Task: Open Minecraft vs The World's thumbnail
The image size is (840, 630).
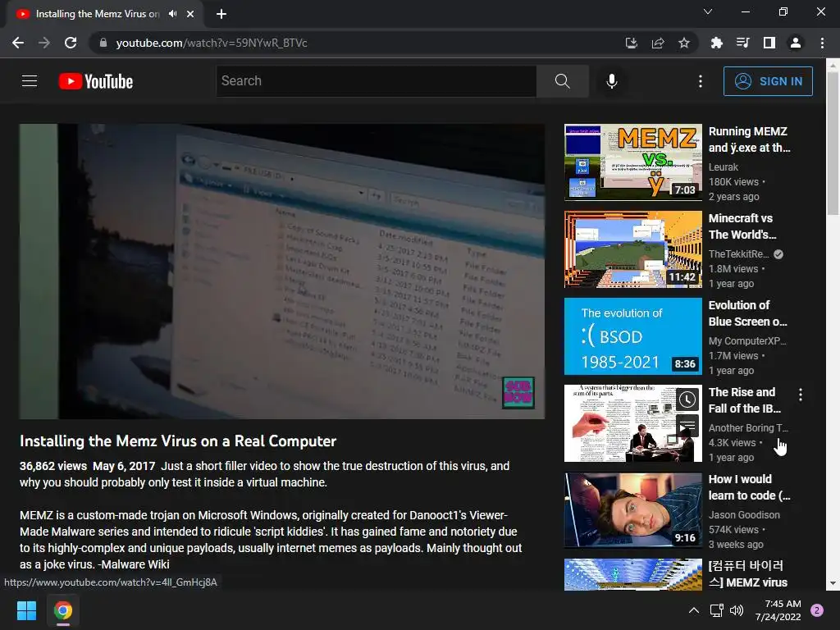Action: pyautogui.click(x=633, y=249)
